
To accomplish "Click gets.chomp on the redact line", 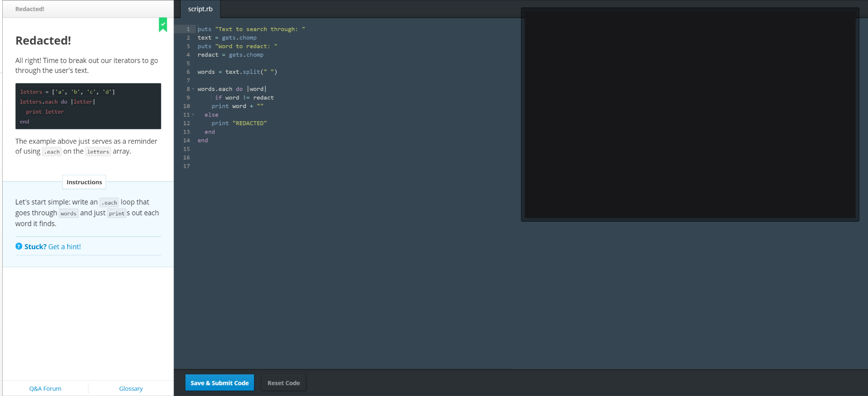I will pyautogui.click(x=246, y=55).
